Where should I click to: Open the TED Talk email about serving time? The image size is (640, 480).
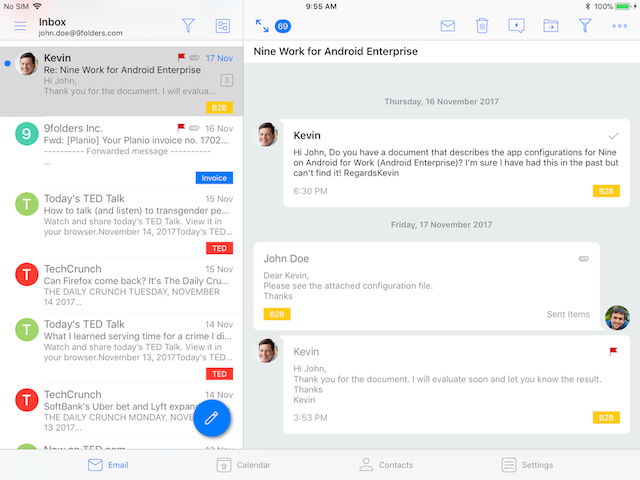pyautogui.click(x=122, y=348)
